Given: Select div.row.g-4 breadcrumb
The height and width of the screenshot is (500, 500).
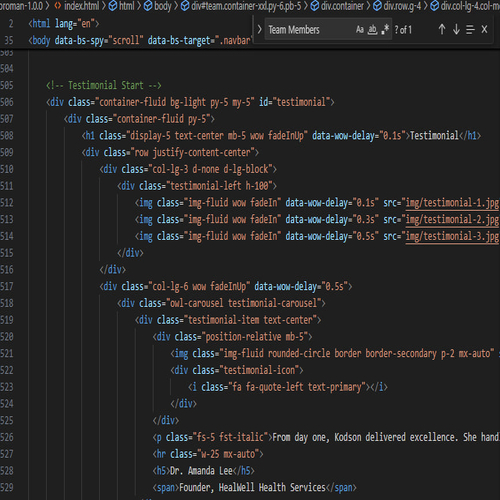Looking at the screenshot, I should (x=402, y=6).
